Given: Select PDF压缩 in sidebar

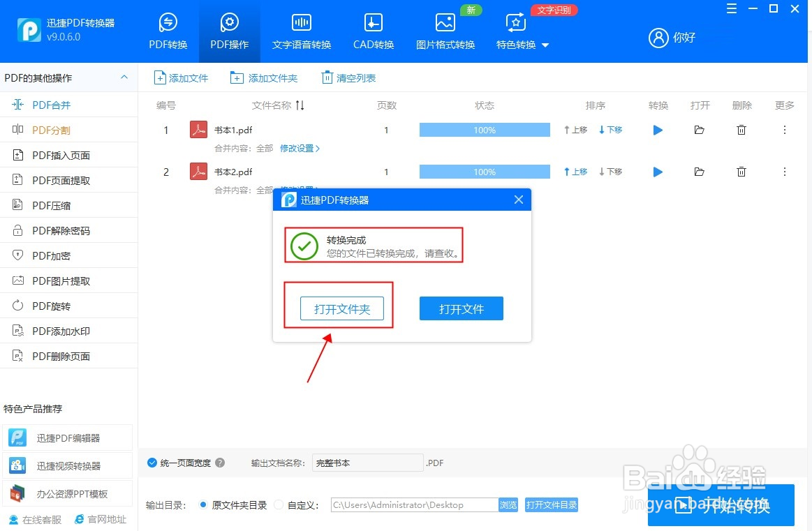Looking at the screenshot, I should pos(69,205).
